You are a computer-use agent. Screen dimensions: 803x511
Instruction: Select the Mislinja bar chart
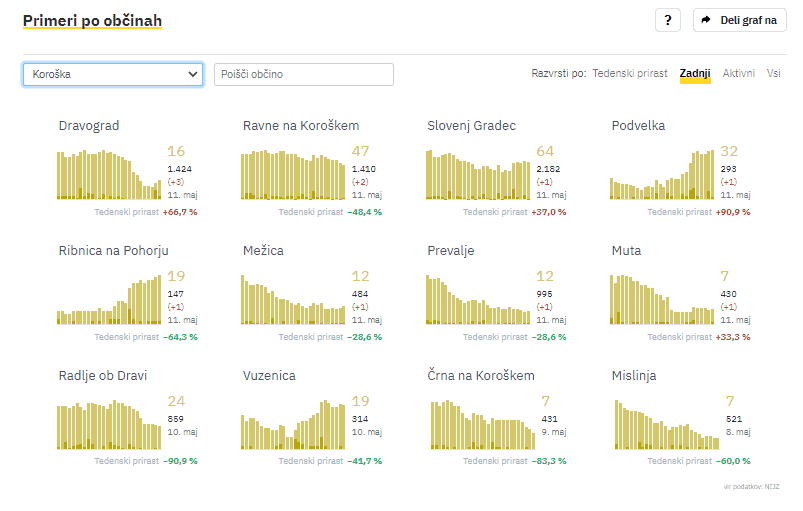pyautogui.click(x=661, y=425)
